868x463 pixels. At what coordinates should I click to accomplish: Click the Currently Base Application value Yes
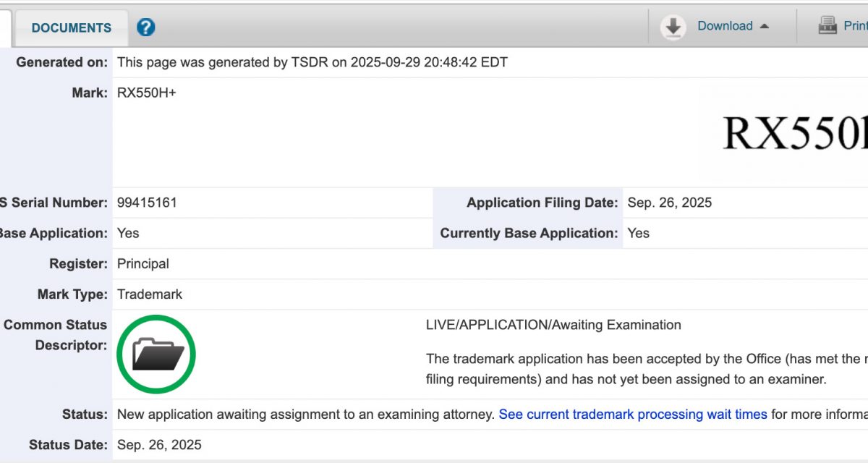pos(639,233)
